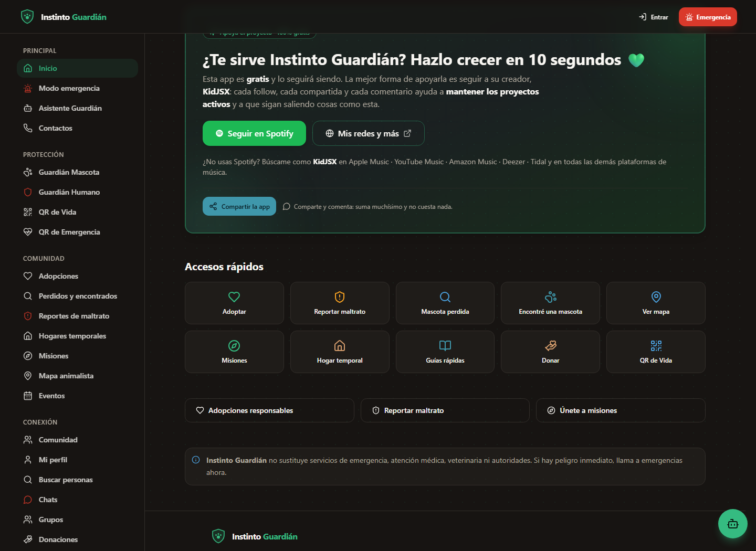Select Contactos in the sidebar
Viewport: 756px width, 551px height.
coord(77,128)
